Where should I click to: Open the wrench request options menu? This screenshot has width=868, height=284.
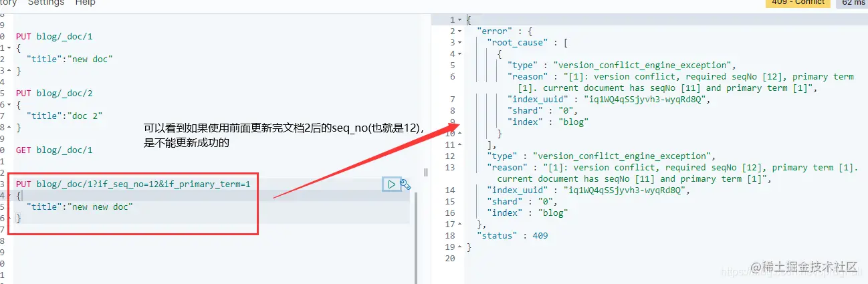(405, 184)
